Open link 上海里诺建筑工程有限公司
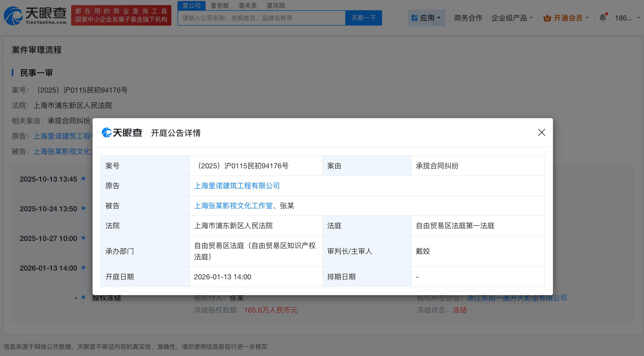Image resolution: width=644 pixels, height=356 pixels. [237, 186]
